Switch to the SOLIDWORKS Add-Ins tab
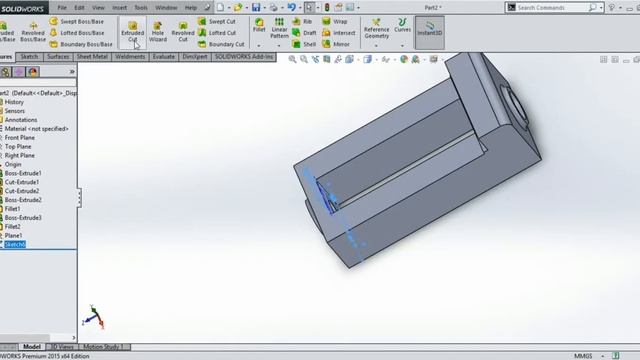Screen dimensions: 640x360 point(244,57)
